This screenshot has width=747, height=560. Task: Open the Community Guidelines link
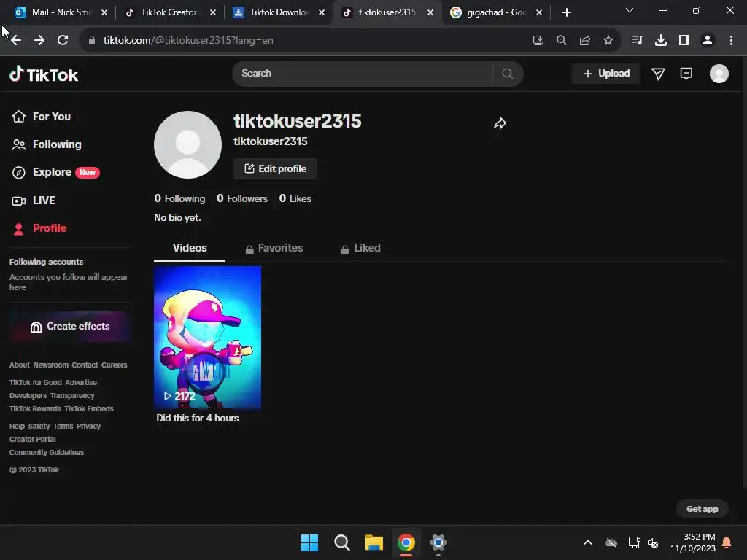(47, 453)
